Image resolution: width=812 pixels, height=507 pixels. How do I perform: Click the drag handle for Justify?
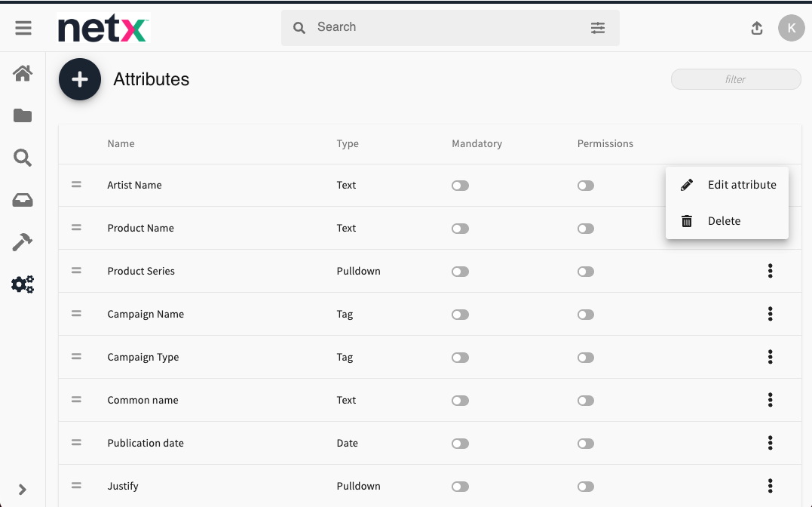(x=76, y=486)
